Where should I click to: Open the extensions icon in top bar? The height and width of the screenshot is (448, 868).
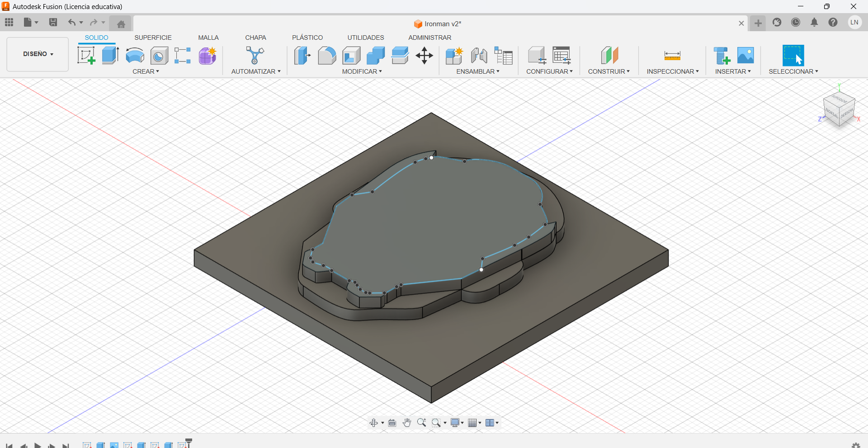pyautogui.click(x=777, y=22)
